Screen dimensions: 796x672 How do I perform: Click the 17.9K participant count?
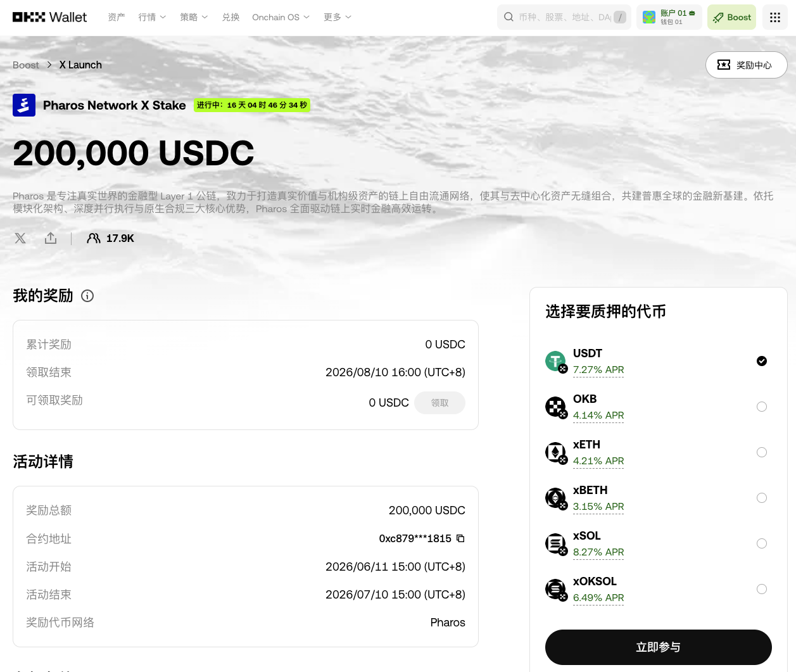[x=120, y=238]
